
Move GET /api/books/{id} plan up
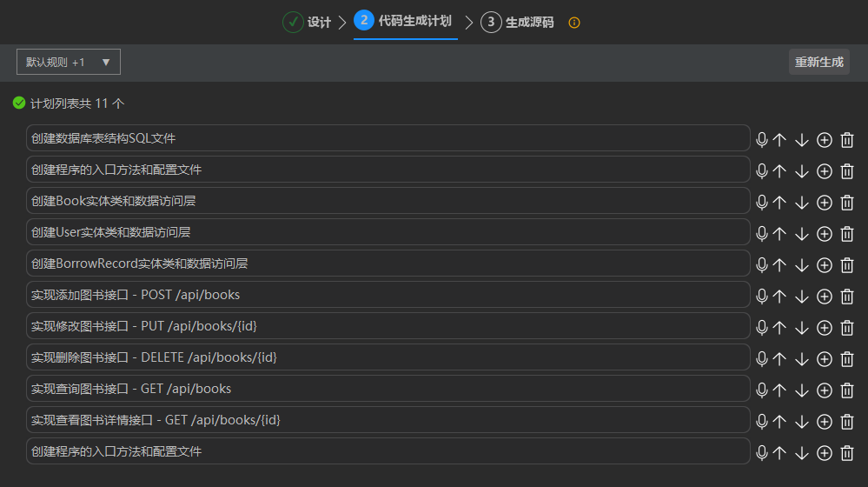tap(779, 421)
